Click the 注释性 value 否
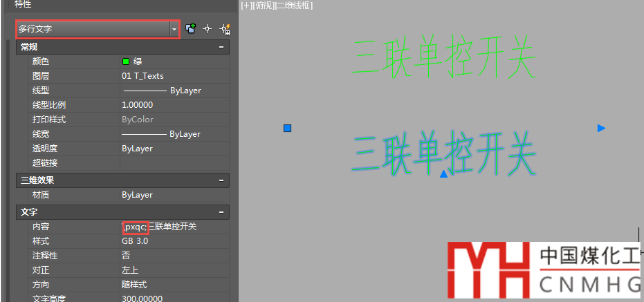Viewport: 644px width, 302px height. [173, 256]
